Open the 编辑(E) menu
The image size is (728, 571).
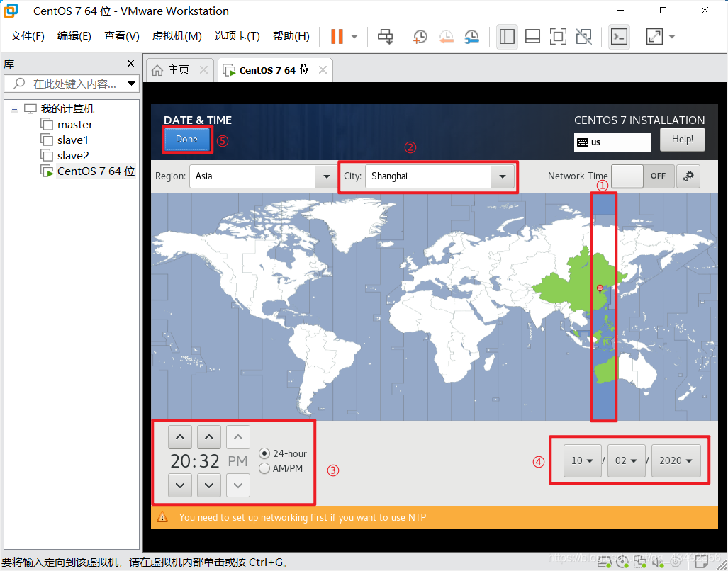(74, 36)
